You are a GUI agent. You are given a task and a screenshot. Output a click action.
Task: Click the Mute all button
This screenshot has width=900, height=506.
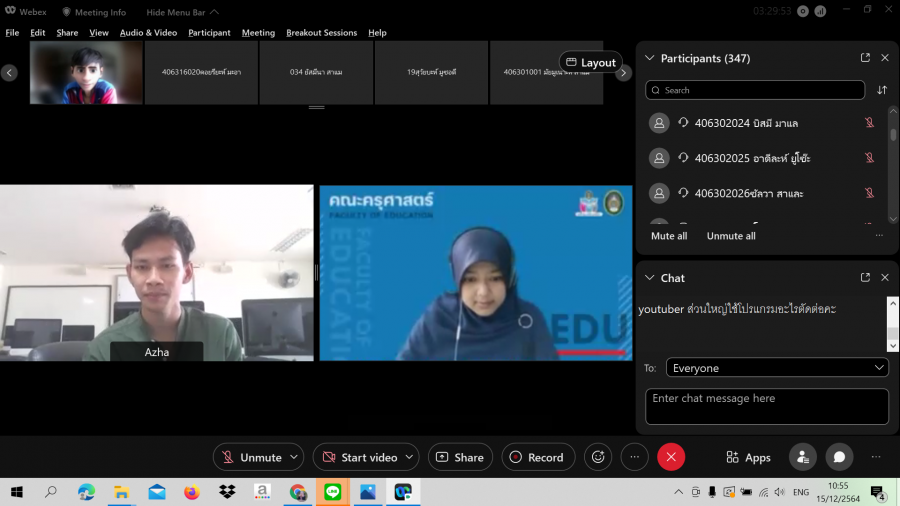click(x=669, y=236)
